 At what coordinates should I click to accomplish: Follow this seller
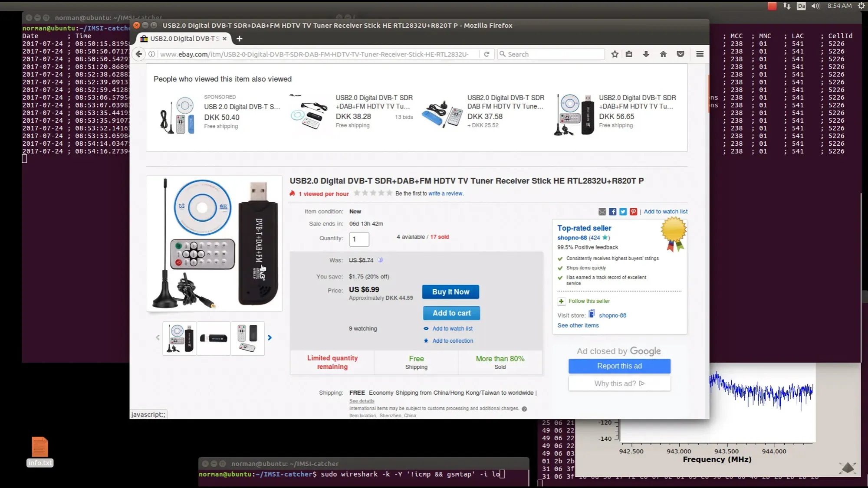[x=589, y=301]
